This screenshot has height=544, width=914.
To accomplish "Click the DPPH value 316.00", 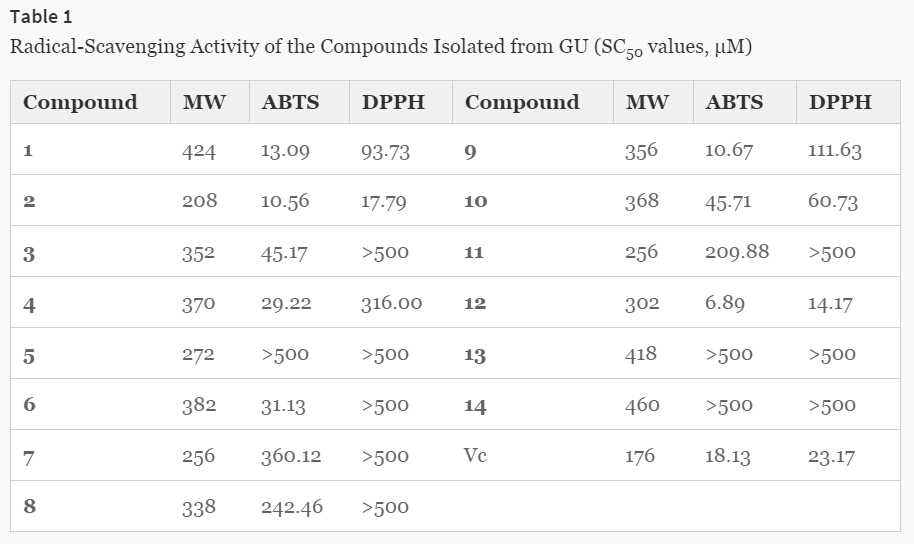I will coord(391,303).
